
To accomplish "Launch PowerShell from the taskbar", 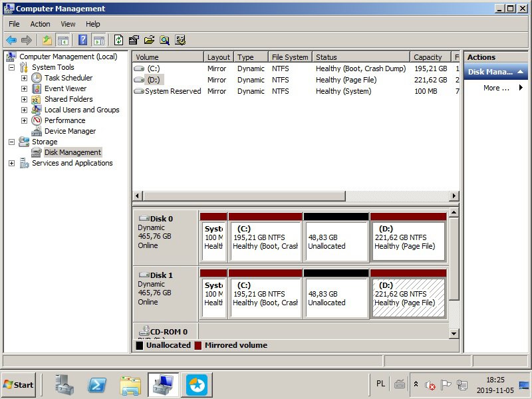I will pyautogui.click(x=97, y=385).
